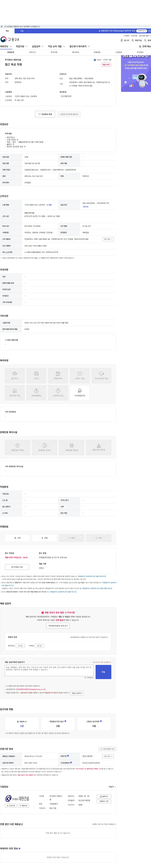Click the 채용현장 더짝 button
The height and width of the screenshot is (868, 151).
[x=104, y=801]
